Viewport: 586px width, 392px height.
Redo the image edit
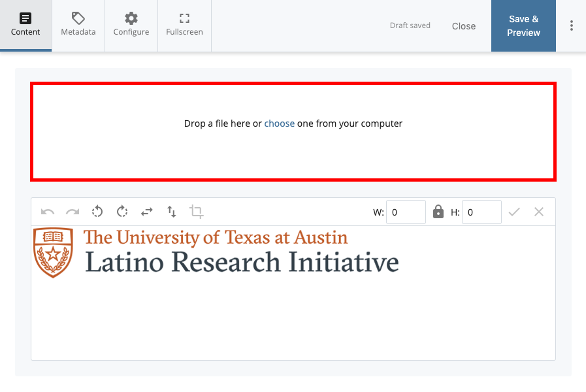[73, 212]
